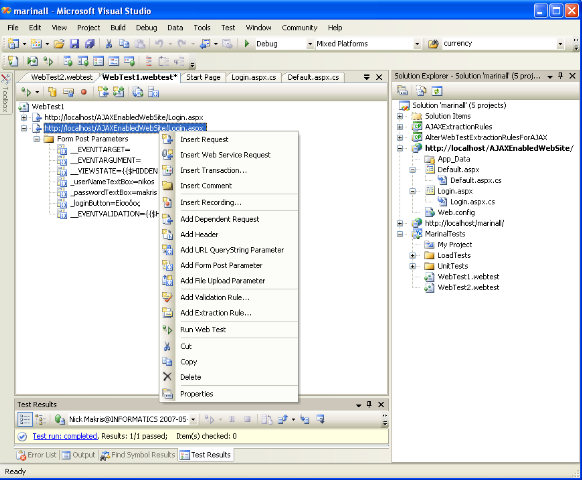Screen dimensions: 582x480
Task: Switch to the Output tab
Action: (x=78, y=455)
